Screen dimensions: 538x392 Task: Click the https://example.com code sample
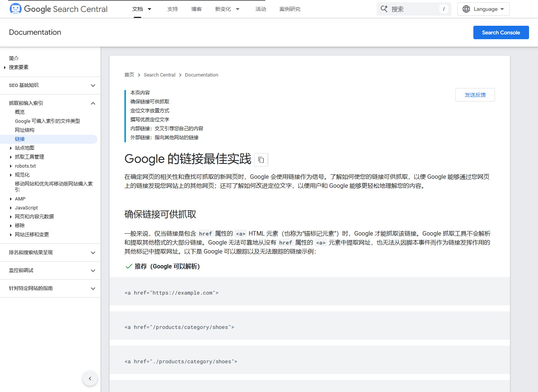[x=171, y=293]
